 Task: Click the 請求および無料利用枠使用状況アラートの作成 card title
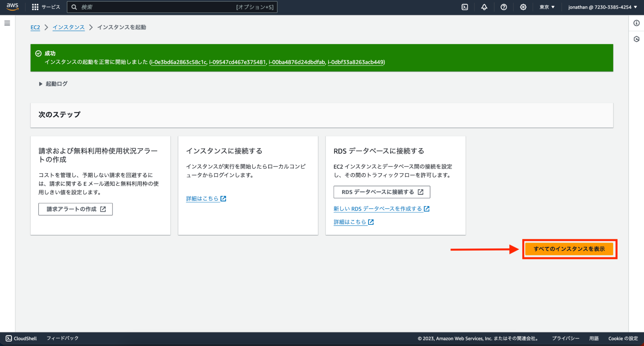[x=98, y=155]
